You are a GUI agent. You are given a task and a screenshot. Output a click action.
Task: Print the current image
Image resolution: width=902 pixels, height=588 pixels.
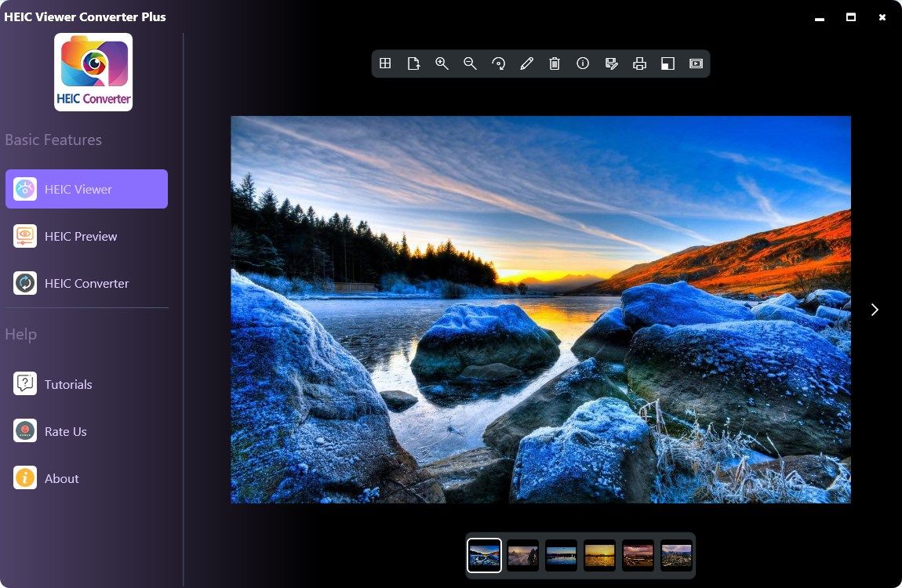(640, 64)
